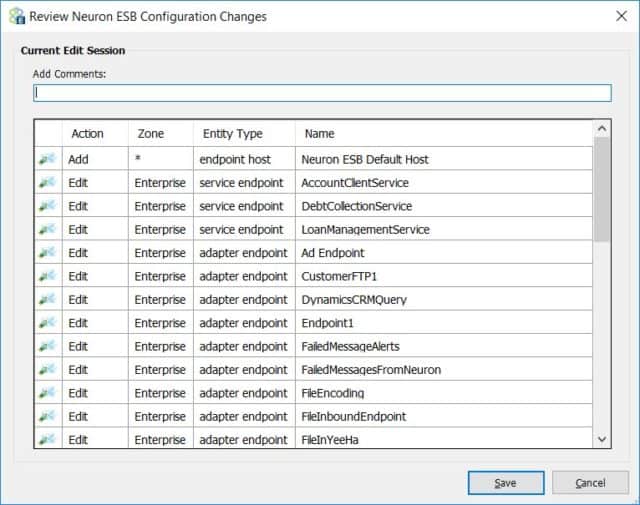Image resolution: width=640 pixels, height=505 pixels.
Task: Click the FileInYeeHa row icon
Action: pos(47,439)
